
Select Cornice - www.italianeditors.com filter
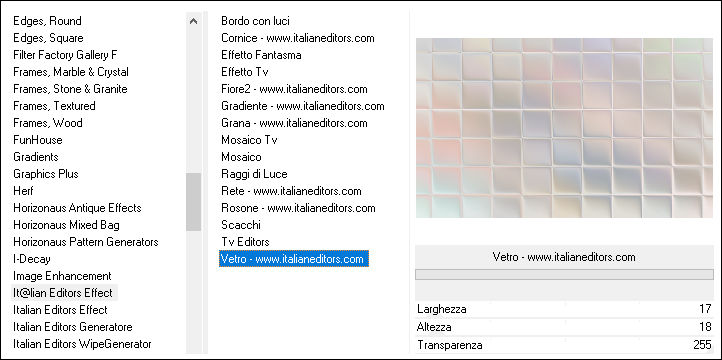coord(297,38)
